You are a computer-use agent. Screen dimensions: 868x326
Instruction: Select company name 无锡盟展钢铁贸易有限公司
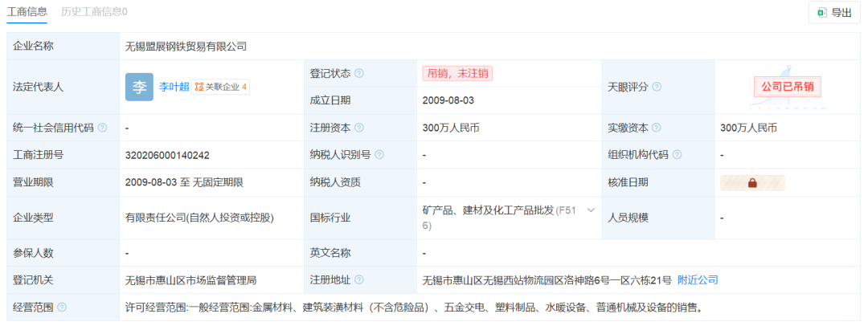point(186,47)
